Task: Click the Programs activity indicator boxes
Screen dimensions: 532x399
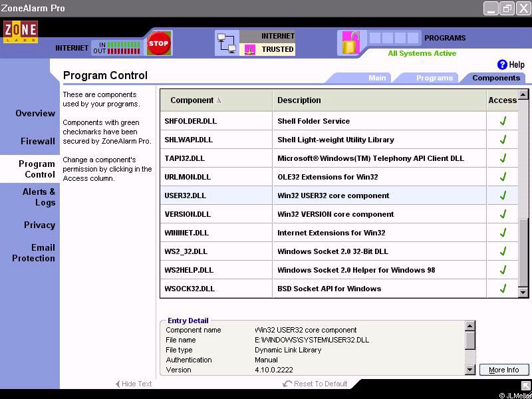Action: click(393, 38)
